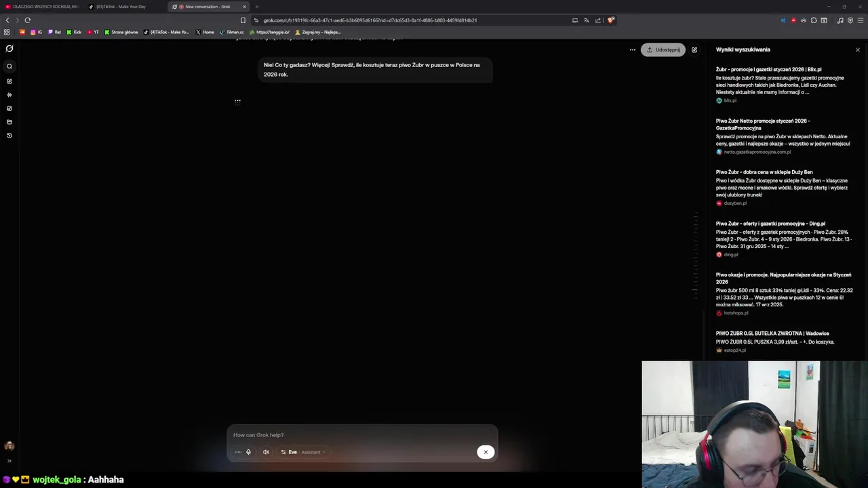Click the netto.gazetkapromocyjna.com.pl source label
Image resolution: width=868 pixels, height=488 pixels.
(753, 152)
